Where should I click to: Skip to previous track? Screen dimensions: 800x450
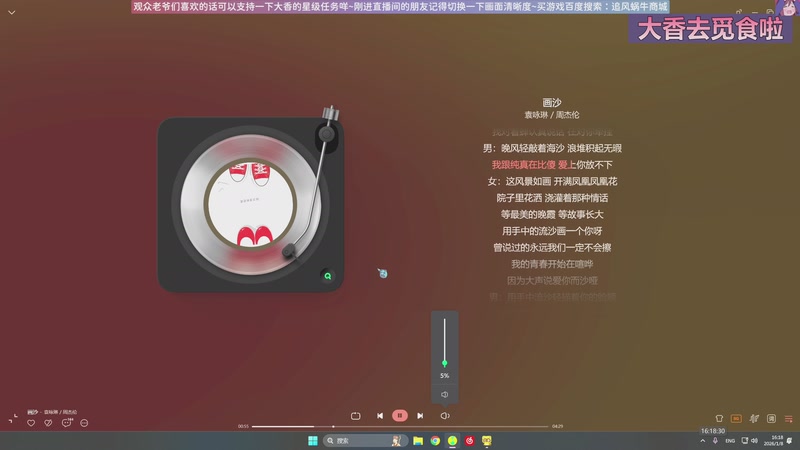pos(380,416)
